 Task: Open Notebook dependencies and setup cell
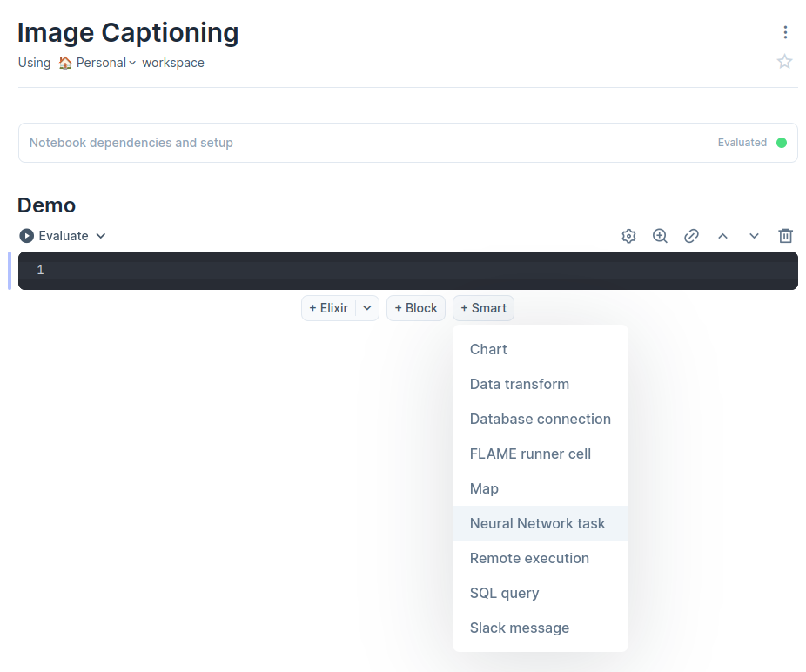[x=408, y=143]
